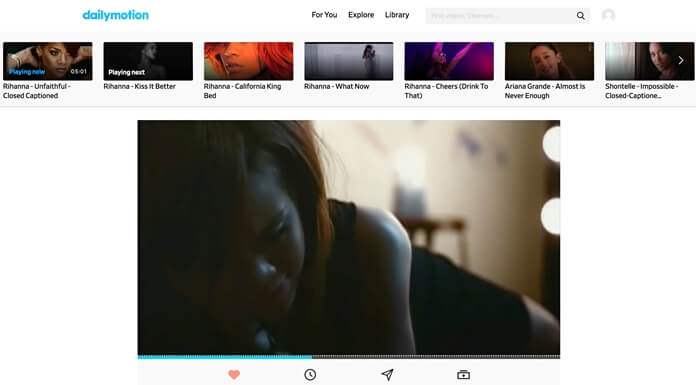Open the Ariana Grande video thumbnail
This screenshot has height=385, width=696.
(x=550, y=61)
